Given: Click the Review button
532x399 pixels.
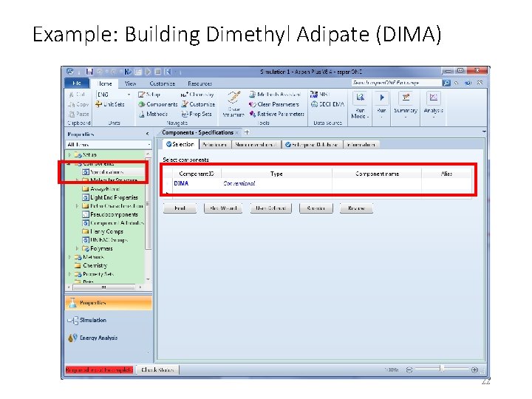Looking at the screenshot, I should click(x=356, y=208).
